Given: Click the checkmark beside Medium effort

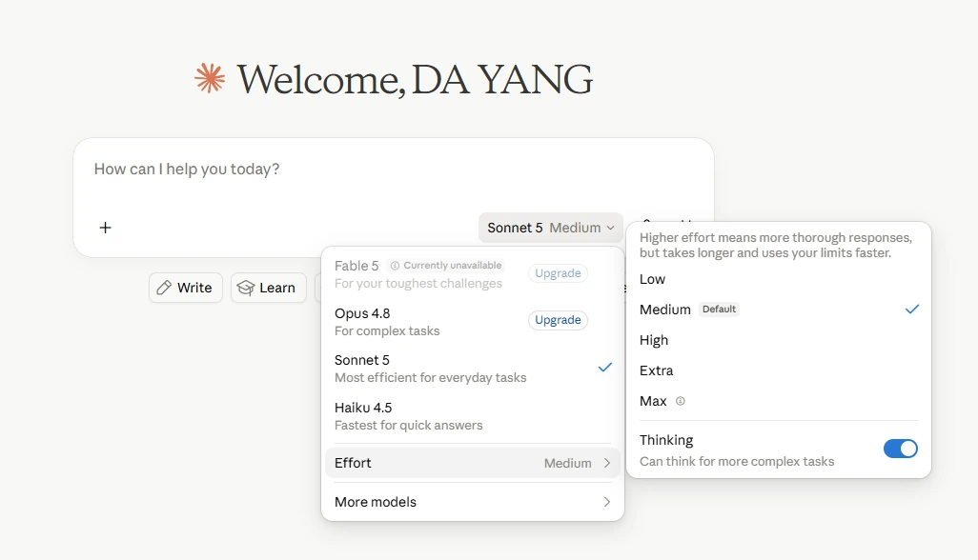Looking at the screenshot, I should coord(912,309).
